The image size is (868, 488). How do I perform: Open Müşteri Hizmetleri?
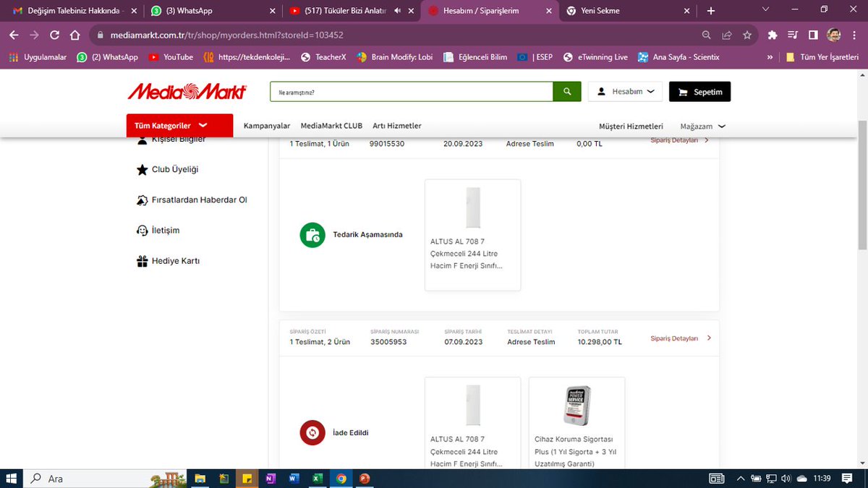(631, 127)
